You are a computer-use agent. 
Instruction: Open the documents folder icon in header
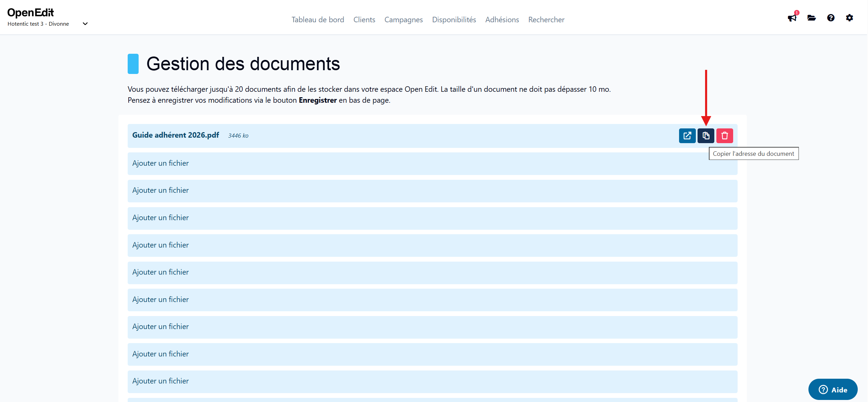click(811, 17)
